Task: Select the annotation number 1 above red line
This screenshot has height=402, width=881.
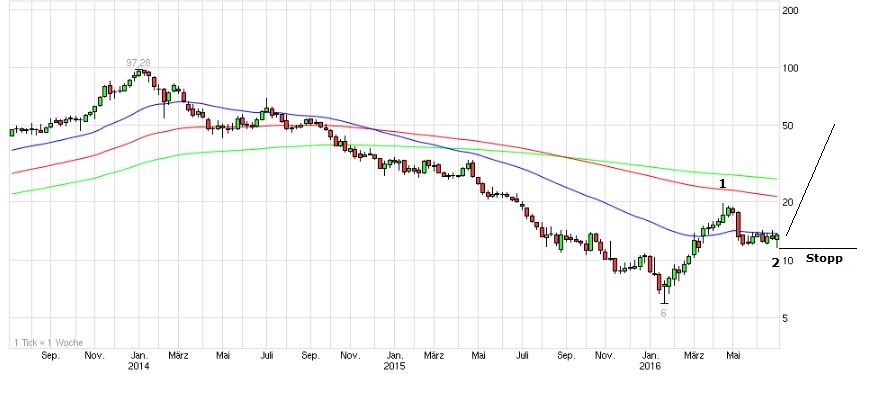Action: [x=722, y=184]
